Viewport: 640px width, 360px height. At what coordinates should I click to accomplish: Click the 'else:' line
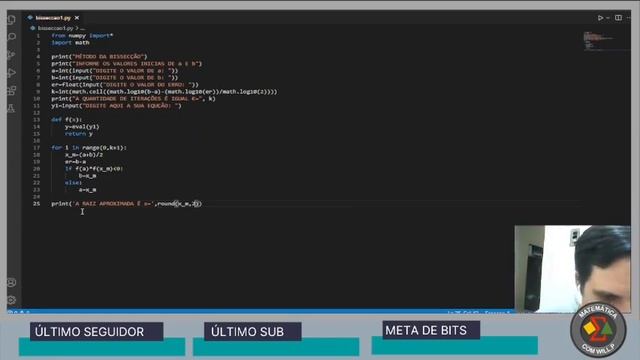[73, 182]
